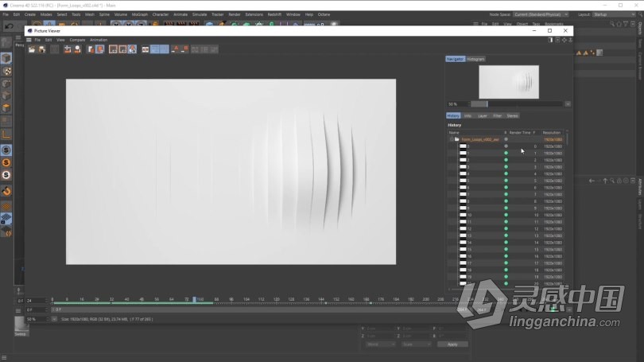The image size is (644, 362).
Task: Open the Picture Viewer View menu
Action: (60, 40)
